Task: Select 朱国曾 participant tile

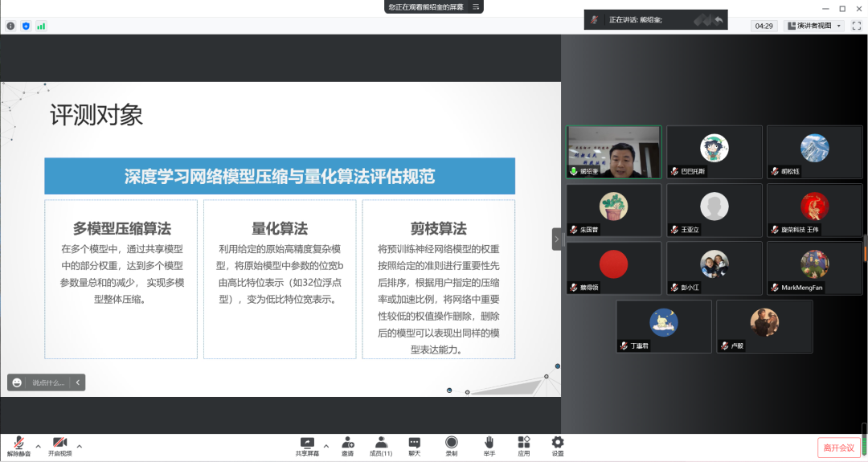Action: coord(614,211)
